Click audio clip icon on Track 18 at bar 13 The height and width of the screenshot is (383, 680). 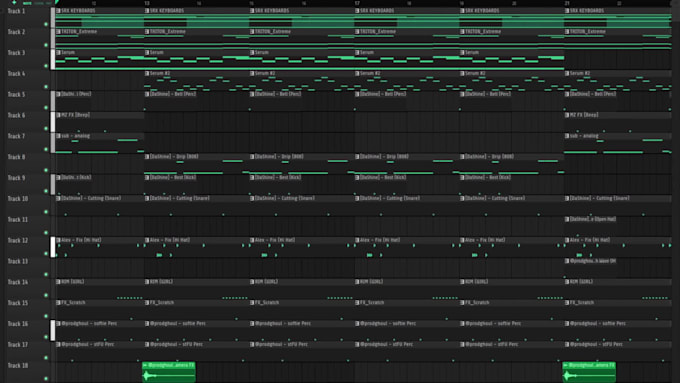pos(145,365)
